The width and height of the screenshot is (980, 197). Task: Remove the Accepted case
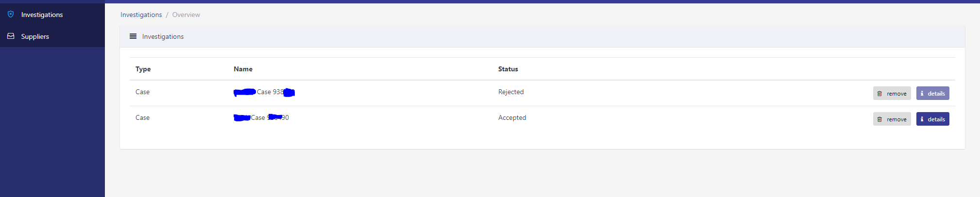click(892, 119)
